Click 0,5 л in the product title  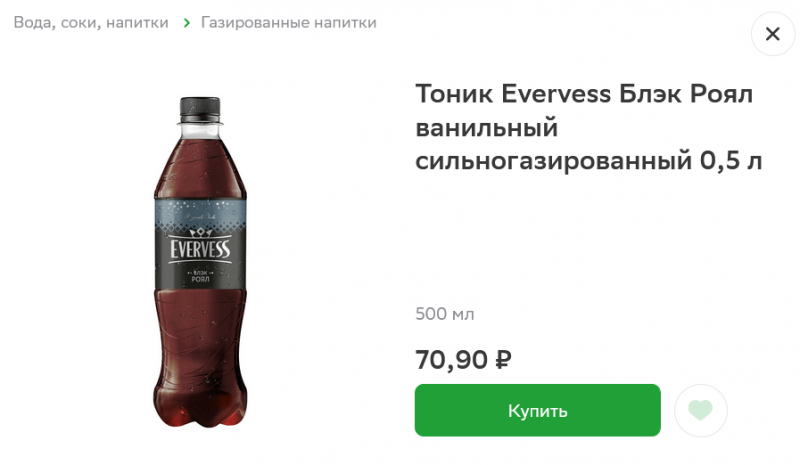click(731, 161)
